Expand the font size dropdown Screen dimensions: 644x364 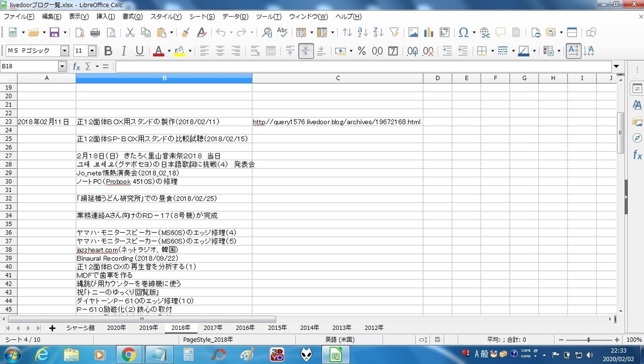click(x=92, y=51)
